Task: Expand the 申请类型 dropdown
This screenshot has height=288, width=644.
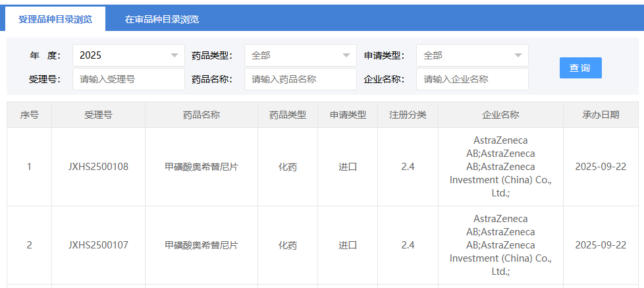Action: coord(472,55)
